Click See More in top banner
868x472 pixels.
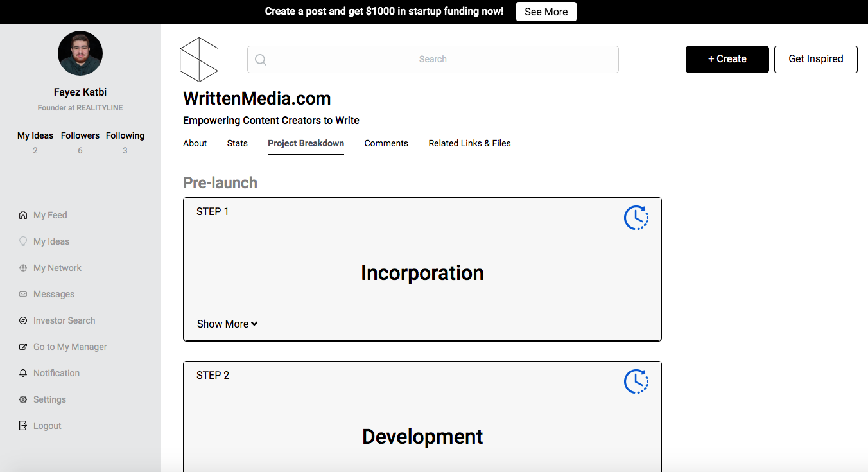[546, 12]
